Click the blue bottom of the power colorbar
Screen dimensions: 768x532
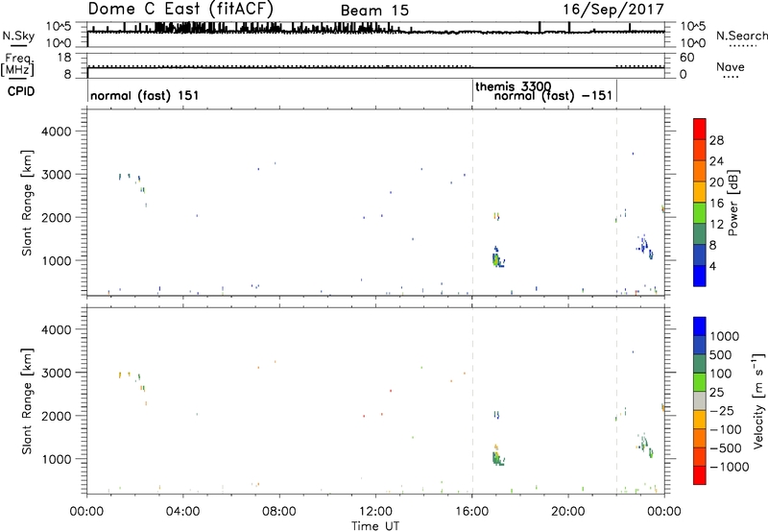coord(700,276)
